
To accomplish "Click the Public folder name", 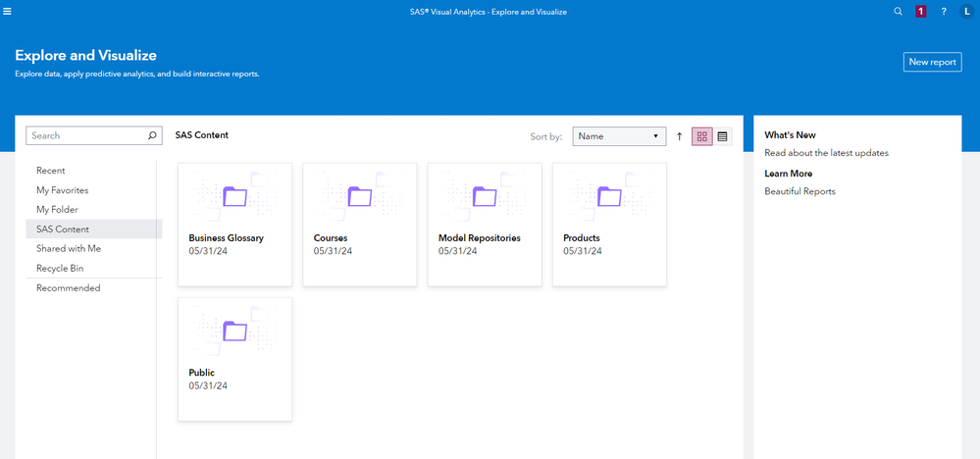I will click(x=202, y=373).
